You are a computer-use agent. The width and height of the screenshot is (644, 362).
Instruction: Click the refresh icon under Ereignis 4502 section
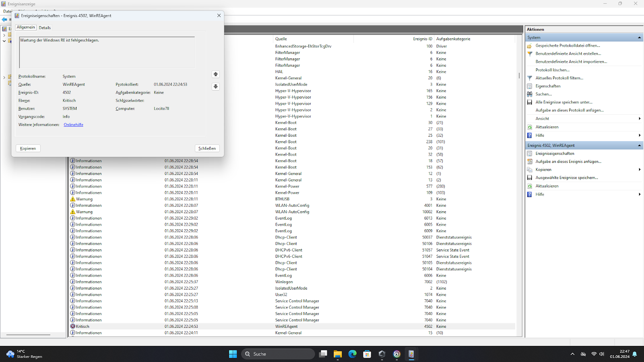point(530,186)
